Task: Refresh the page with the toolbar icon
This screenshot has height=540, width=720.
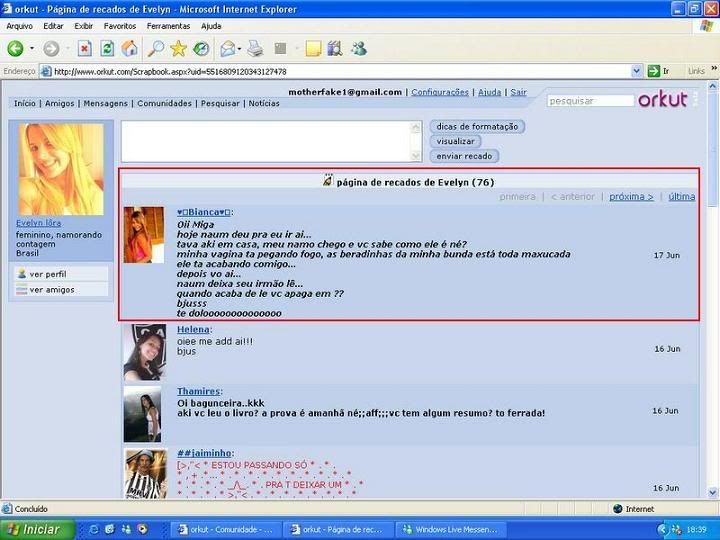Action: click(x=107, y=48)
